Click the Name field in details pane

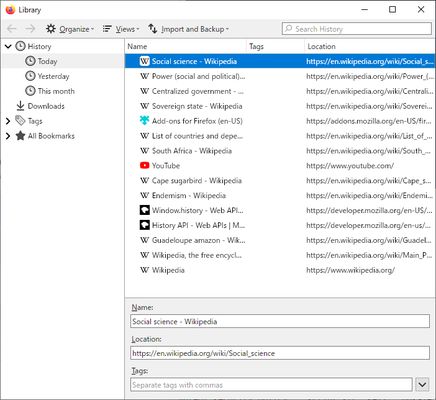tap(280, 321)
